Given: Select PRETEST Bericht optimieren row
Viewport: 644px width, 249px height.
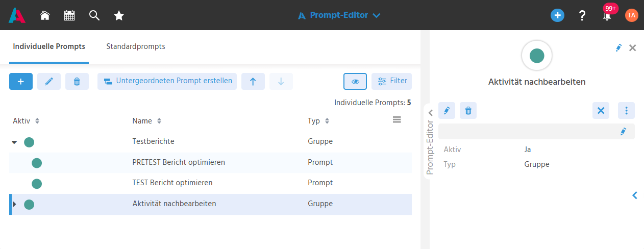Looking at the screenshot, I should point(210,163).
